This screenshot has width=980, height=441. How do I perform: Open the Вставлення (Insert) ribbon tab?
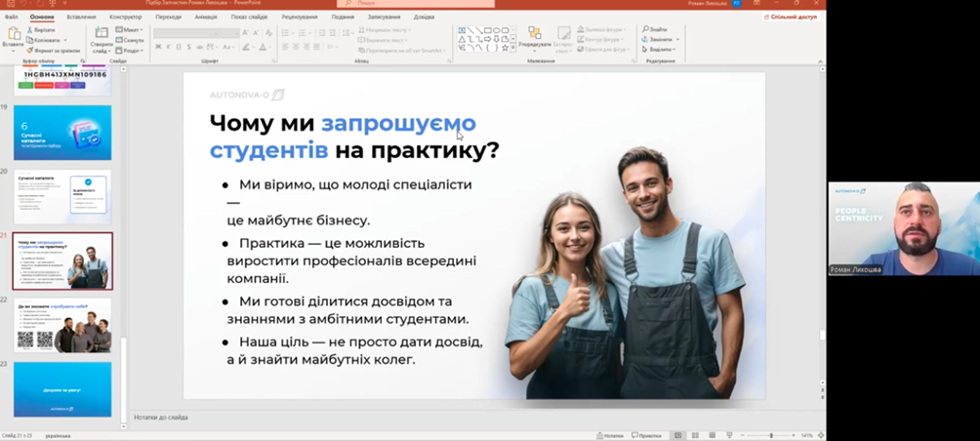coord(81,17)
